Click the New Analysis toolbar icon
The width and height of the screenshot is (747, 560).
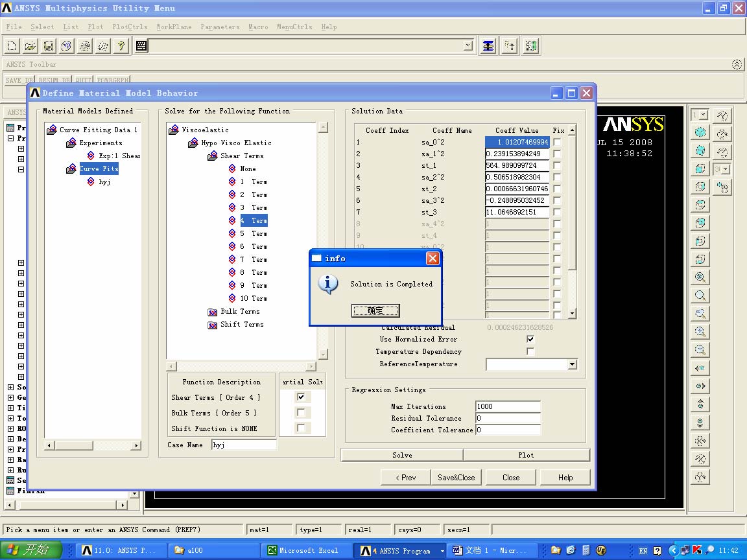(12, 46)
